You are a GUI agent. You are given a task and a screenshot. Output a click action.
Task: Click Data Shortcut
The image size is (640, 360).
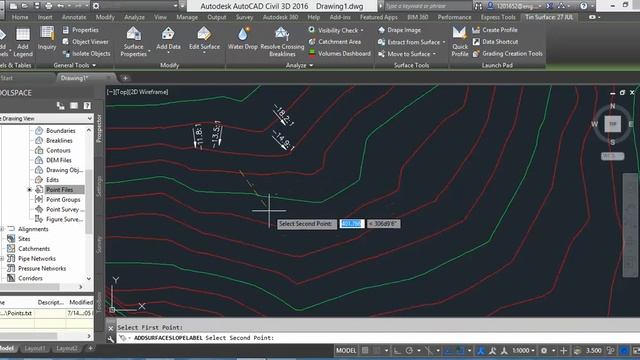[x=495, y=42]
